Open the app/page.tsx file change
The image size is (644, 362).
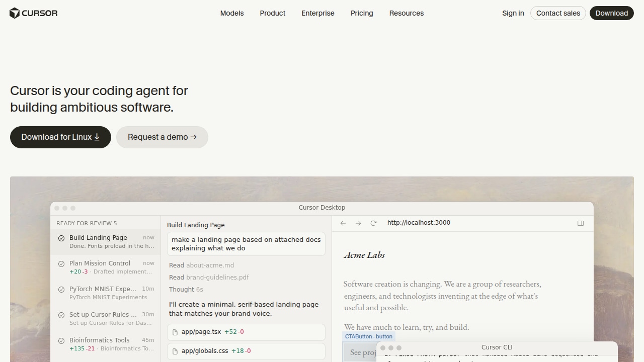click(x=246, y=332)
